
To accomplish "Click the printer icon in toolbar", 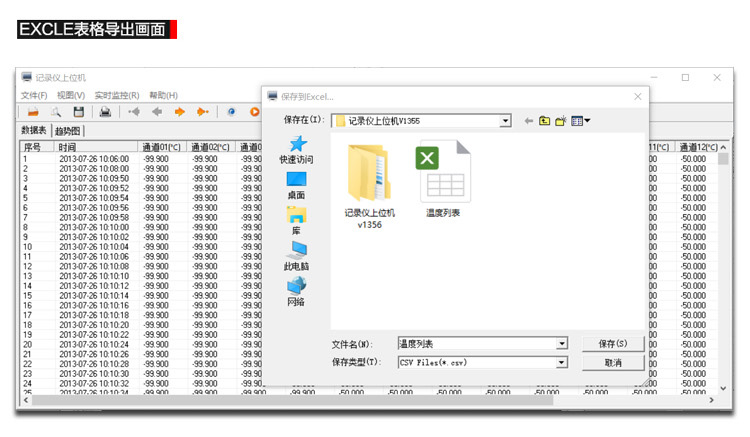I will tap(105, 112).
